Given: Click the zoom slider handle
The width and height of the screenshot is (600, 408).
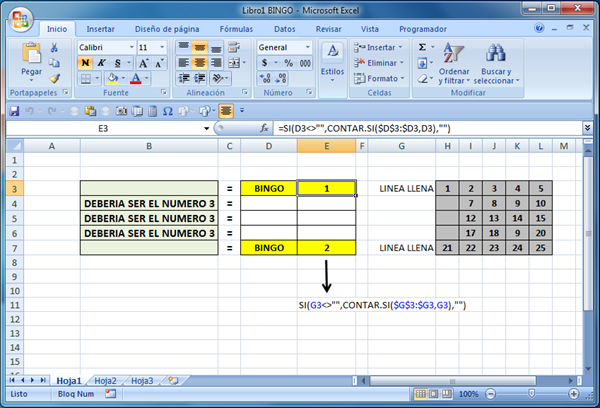Looking at the screenshot, I should point(532,393).
